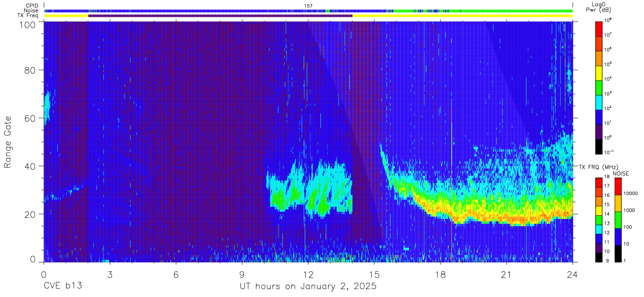Click the 'Noise' row label at top left
644x297 pixels.
[31, 10]
